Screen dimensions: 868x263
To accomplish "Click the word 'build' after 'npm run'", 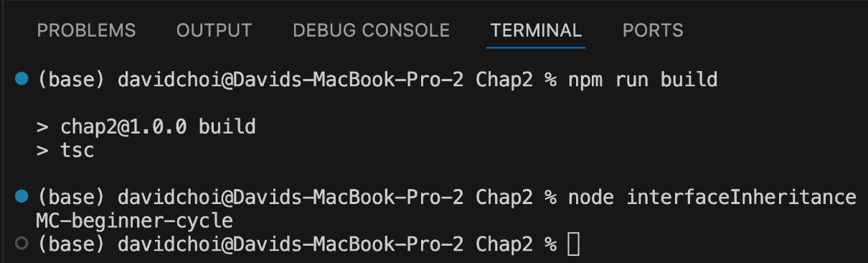I will coord(689,79).
